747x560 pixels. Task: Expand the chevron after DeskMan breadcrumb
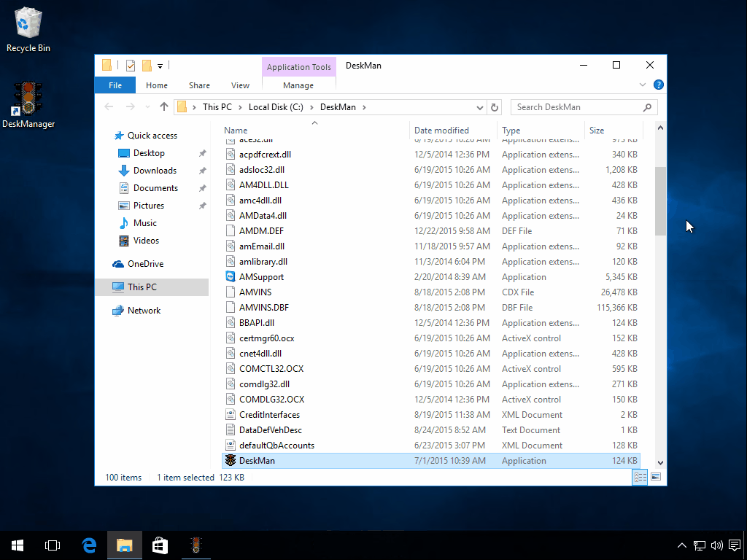[x=365, y=107]
